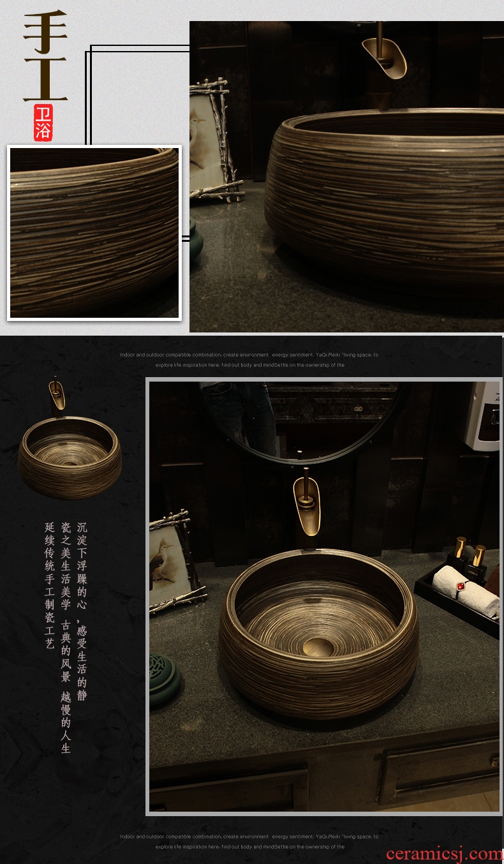Click the vertical text 延续传统手工制瓷工艺

click(50, 586)
